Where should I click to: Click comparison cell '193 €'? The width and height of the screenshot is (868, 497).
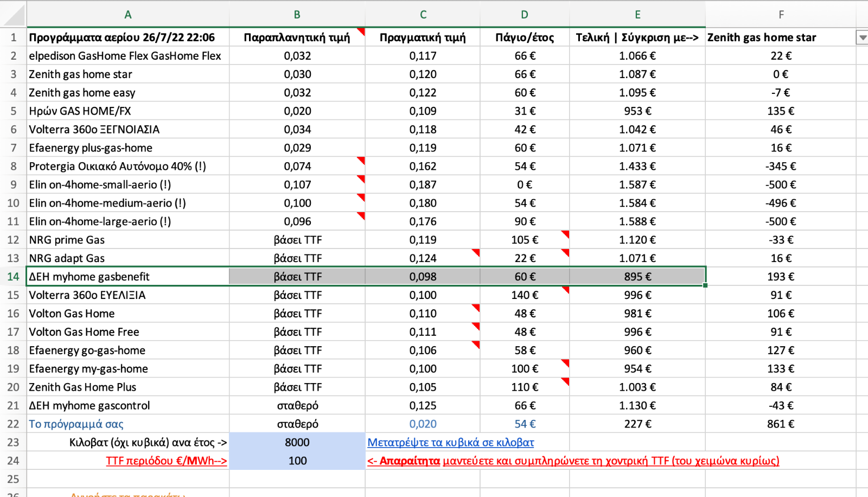pyautogui.click(x=781, y=277)
